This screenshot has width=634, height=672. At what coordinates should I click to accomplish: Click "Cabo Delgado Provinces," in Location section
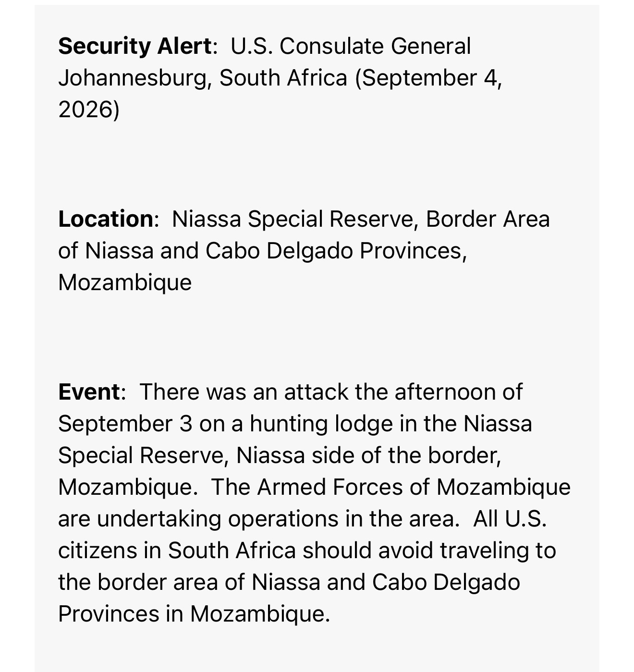tap(336, 251)
